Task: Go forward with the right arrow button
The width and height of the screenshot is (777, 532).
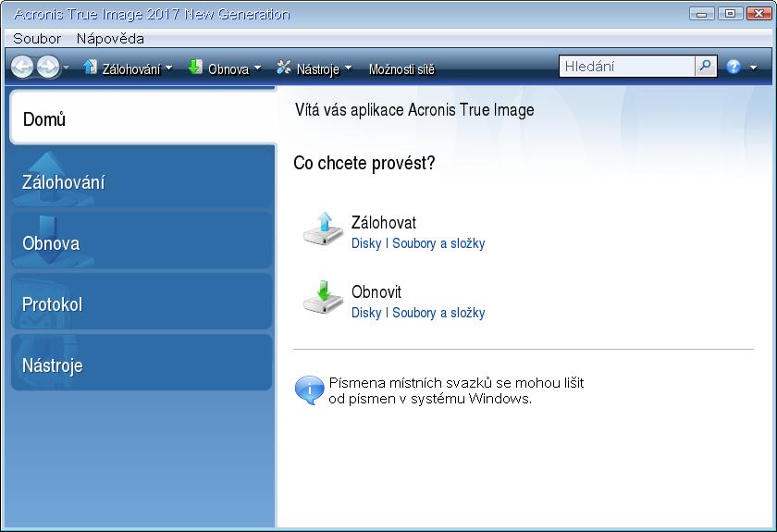Action: coord(48,67)
